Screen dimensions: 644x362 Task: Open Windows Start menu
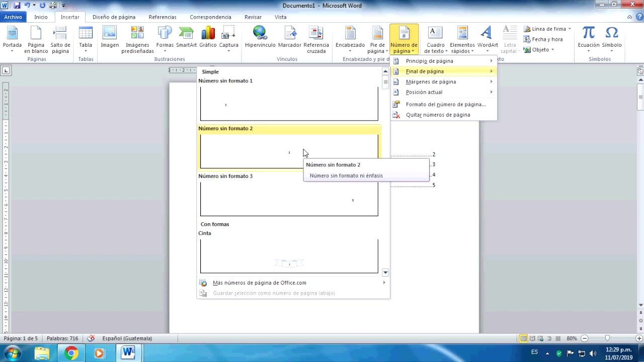pyautogui.click(x=12, y=353)
